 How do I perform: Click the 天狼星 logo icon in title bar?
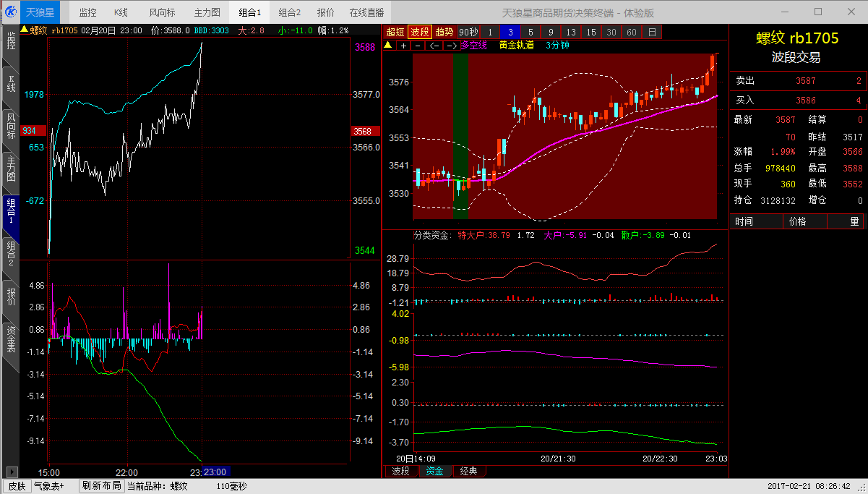pyautogui.click(x=11, y=12)
